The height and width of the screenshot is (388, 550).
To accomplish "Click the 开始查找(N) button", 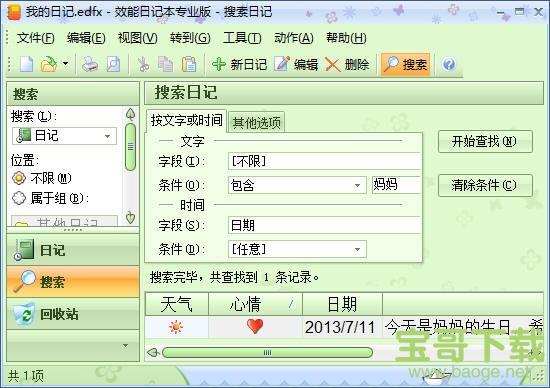I will [x=485, y=141].
